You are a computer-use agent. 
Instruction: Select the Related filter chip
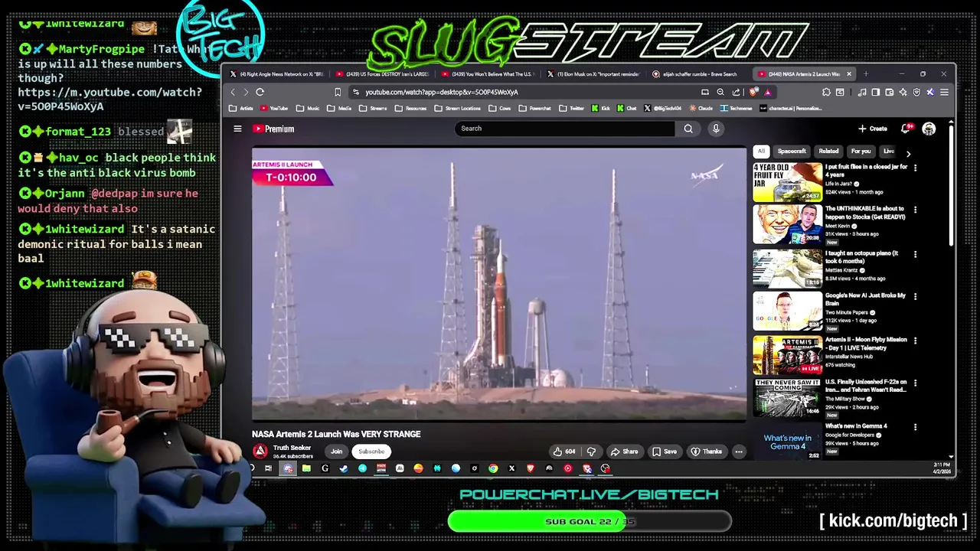click(828, 152)
